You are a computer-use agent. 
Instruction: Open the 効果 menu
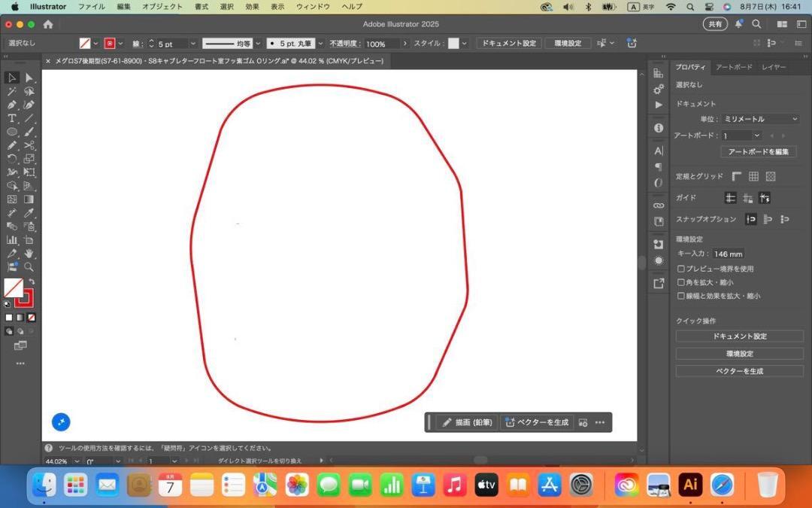coord(252,6)
